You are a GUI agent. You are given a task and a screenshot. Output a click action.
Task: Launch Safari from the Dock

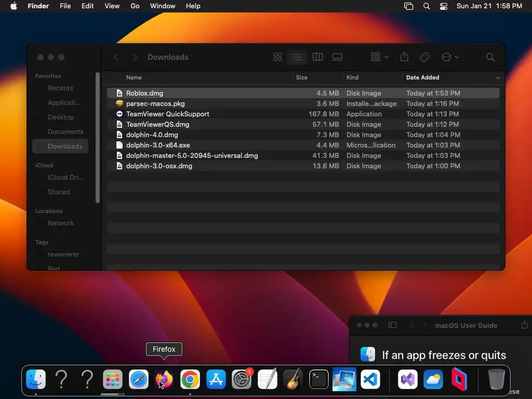[x=138, y=379]
